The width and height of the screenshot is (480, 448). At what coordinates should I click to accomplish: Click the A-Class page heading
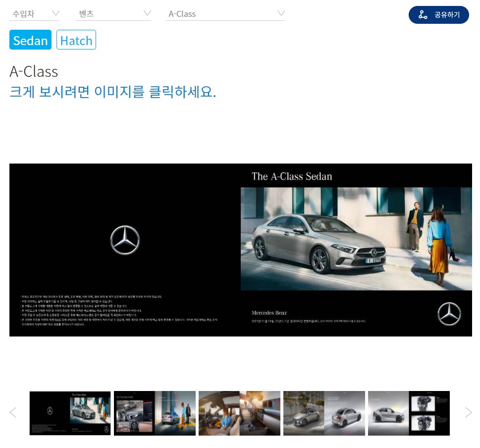pos(34,72)
